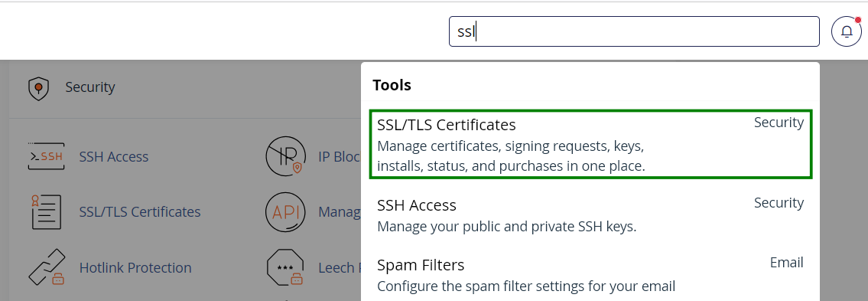Click the Hotlink Protection chain icon
Screen dimensions: 868x301
[x=47, y=267]
